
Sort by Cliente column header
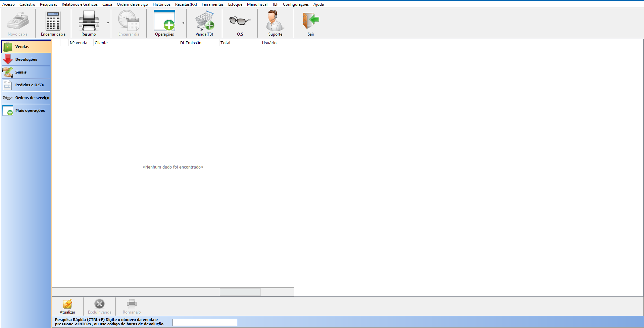point(136,43)
